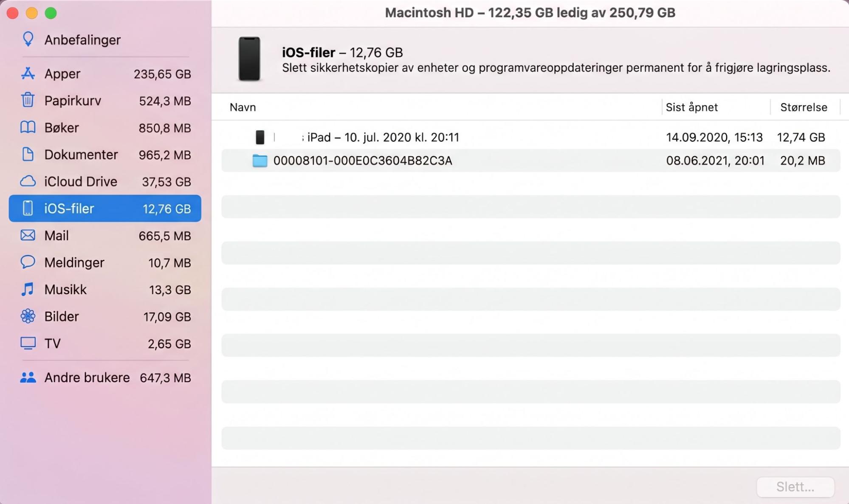Click the Apper app store icon
The image size is (849, 504).
point(28,73)
